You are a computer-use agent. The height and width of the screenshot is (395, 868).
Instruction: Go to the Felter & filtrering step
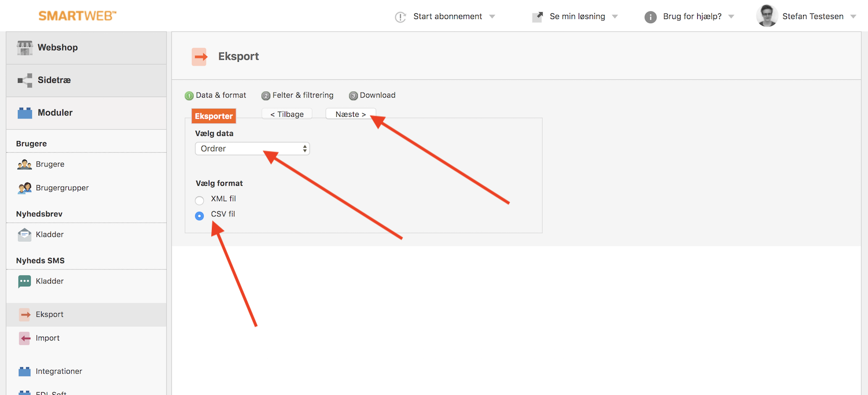(x=303, y=95)
